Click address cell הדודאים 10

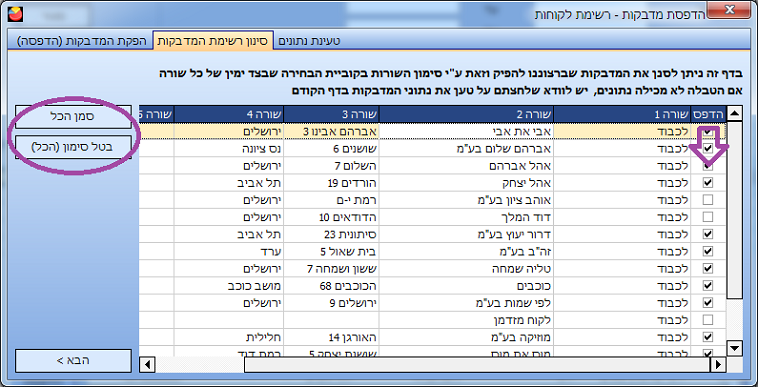332,217
